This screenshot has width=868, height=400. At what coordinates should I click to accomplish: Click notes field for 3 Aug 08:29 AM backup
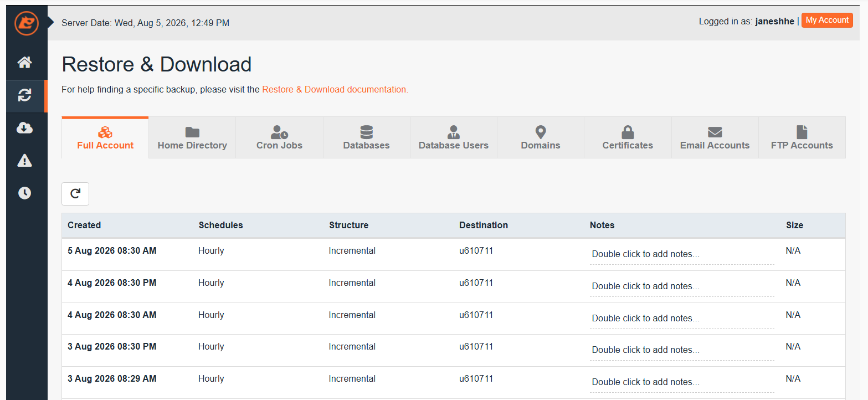coord(682,382)
